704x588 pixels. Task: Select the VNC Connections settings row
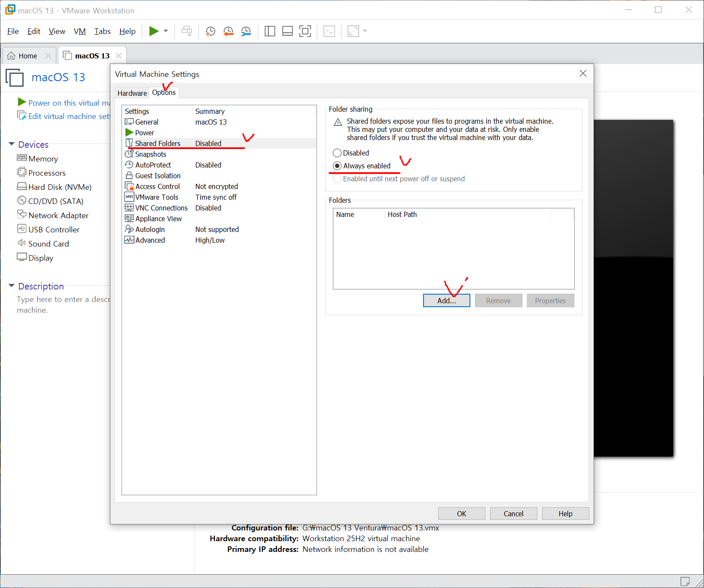[x=219, y=208]
